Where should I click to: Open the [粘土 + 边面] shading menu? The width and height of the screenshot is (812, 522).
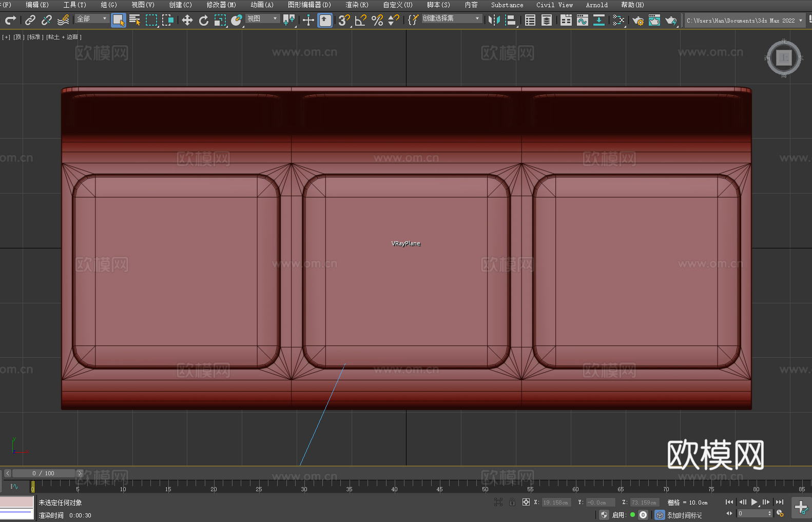point(64,37)
